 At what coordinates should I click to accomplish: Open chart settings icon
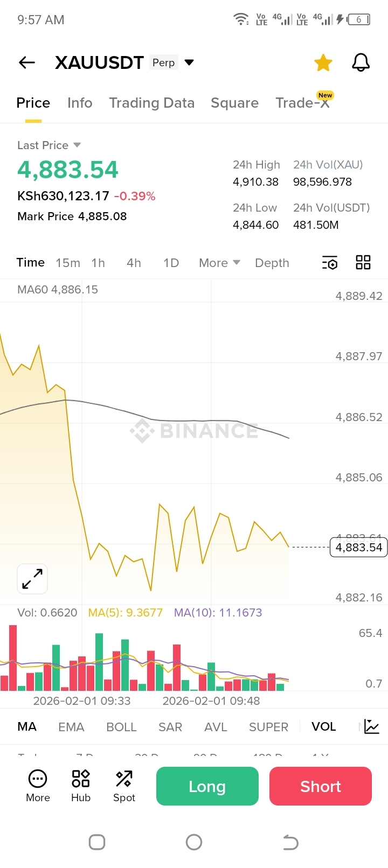[x=330, y=263]
